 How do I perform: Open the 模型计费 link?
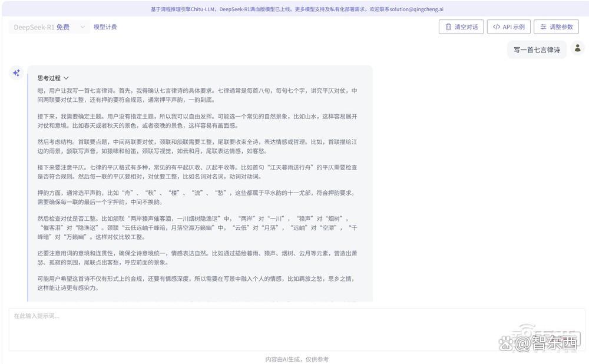(x=105, y=27)
